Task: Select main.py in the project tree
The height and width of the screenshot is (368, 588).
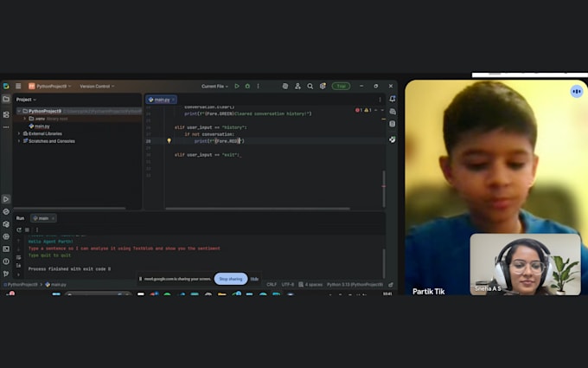Action: 40,126
